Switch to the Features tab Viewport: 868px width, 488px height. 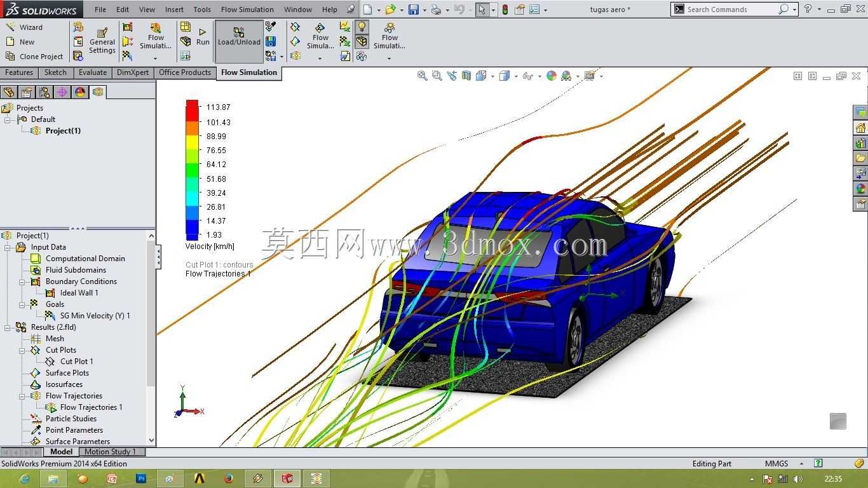[19, 72]
